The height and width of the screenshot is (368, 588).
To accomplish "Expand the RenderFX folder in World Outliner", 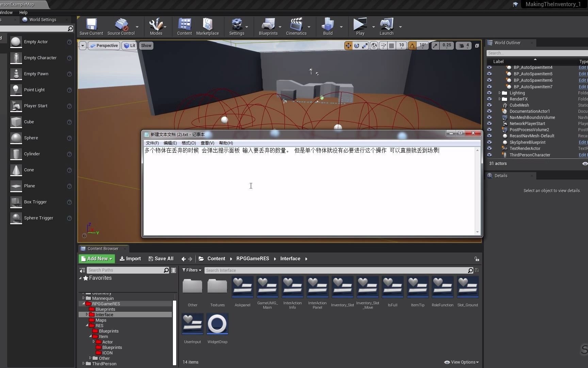I will 500,99.
